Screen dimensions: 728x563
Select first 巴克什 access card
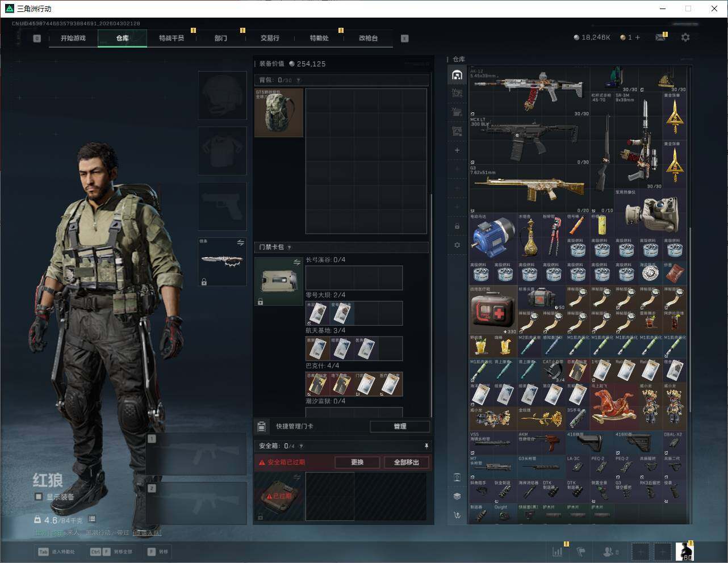click(x=318, y=384)
